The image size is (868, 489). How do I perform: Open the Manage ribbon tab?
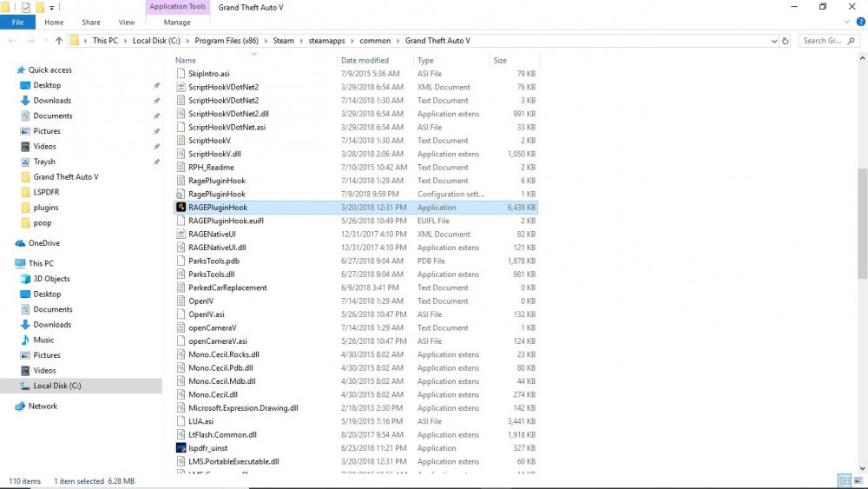[x=177, y=23]
